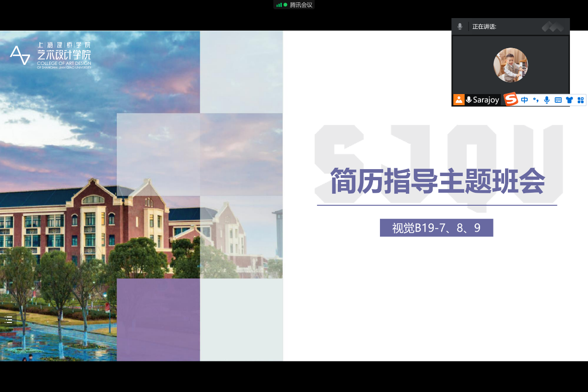This screenshot has height=392, width=588.
Task: Click the 艺术设计学院 college logo
Action: (51, 56)
